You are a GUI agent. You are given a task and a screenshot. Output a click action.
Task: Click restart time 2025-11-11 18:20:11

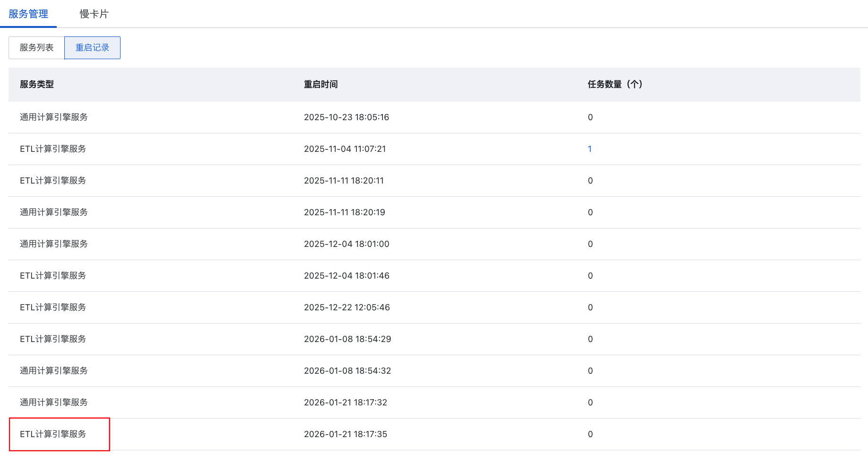click(x=344, y=181)
